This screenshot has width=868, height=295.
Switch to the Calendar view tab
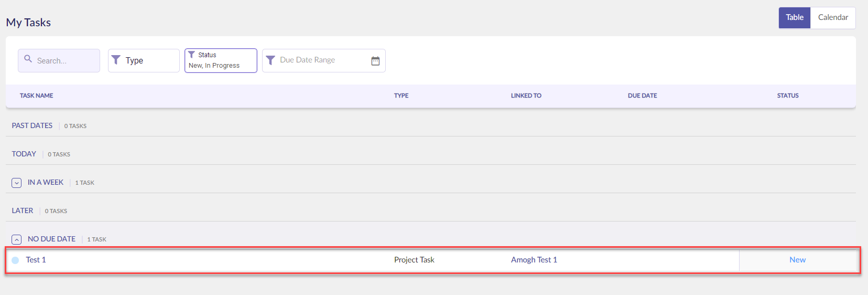(833, 18)
